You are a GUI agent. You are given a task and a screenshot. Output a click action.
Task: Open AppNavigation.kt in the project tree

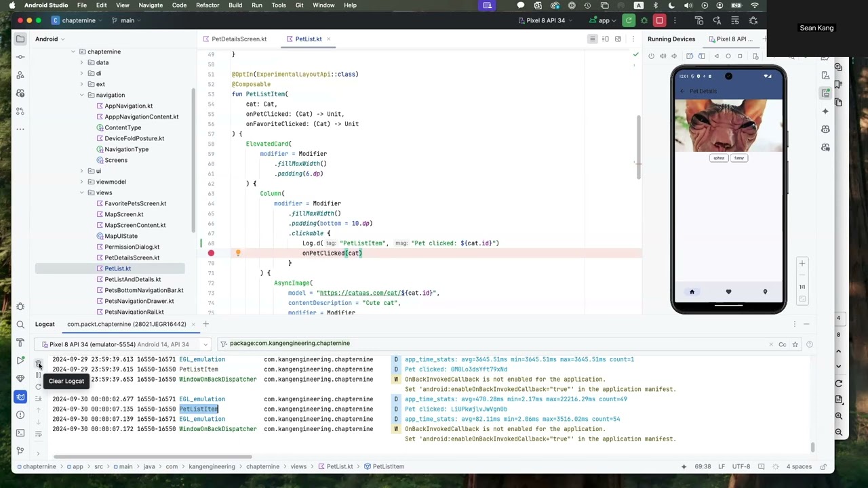(128, 106)
